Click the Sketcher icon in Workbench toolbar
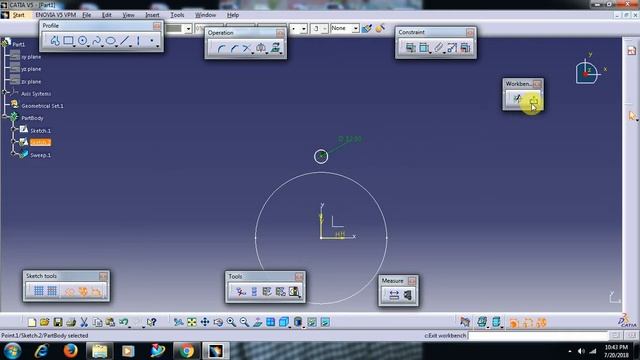The height and width of the screenshot is (360, 640). pos(517,99)
